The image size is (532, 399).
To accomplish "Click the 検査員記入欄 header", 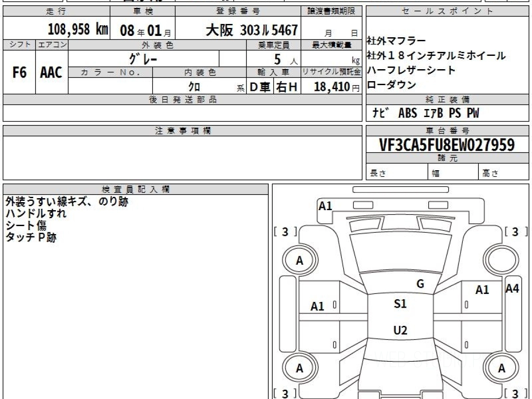I will [136, 189].
